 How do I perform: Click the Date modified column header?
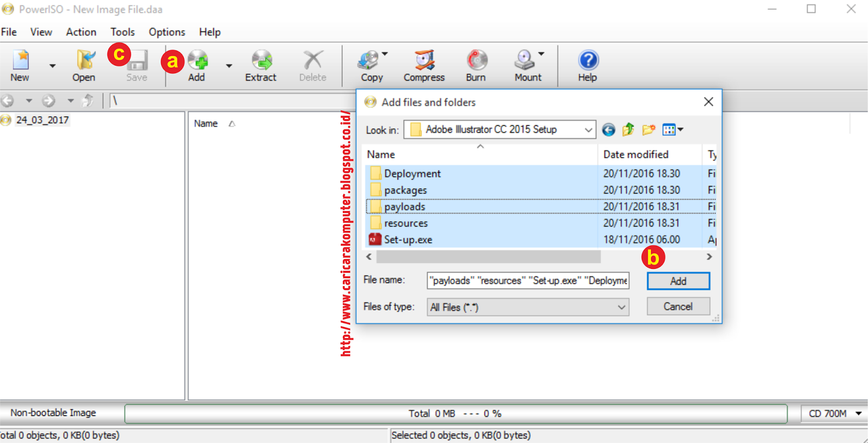tap(636, 155)
